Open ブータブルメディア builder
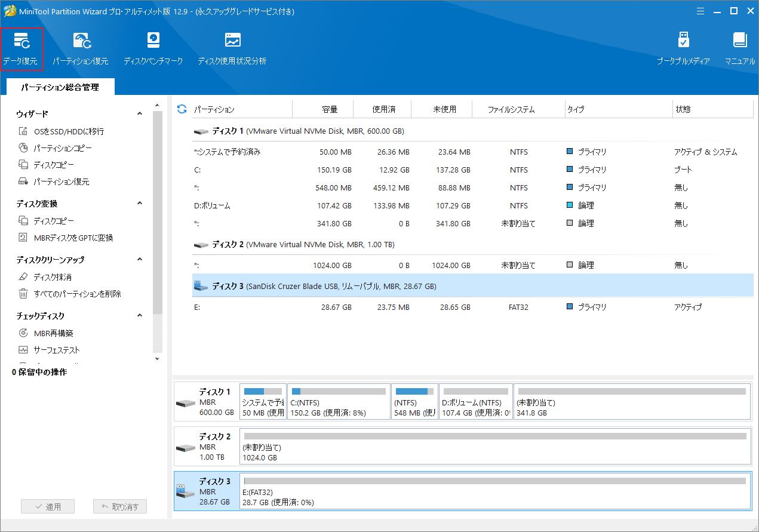This screenshot has width=759, height=532. [x=683, y=49]
